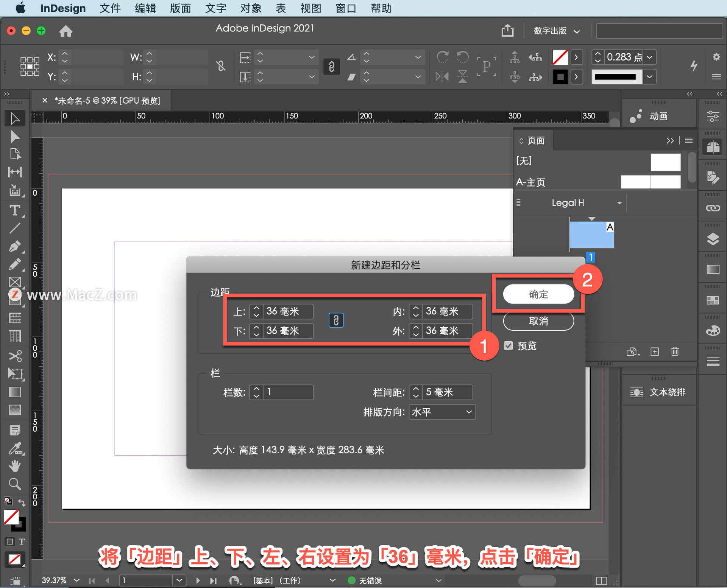Screen dimensions: 727x588
Task: Select the Direct Selection tool
Action: point(15,137)
